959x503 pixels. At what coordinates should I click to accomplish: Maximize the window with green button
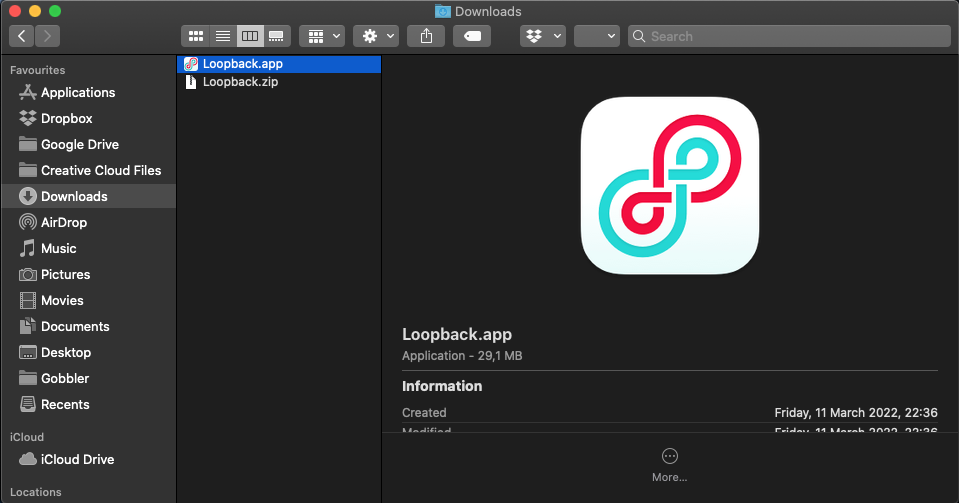point(55,11)
